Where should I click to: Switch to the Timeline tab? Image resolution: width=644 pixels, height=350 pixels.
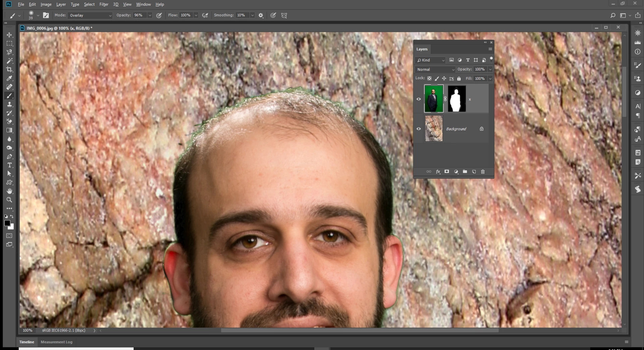[x=27, y=342]
